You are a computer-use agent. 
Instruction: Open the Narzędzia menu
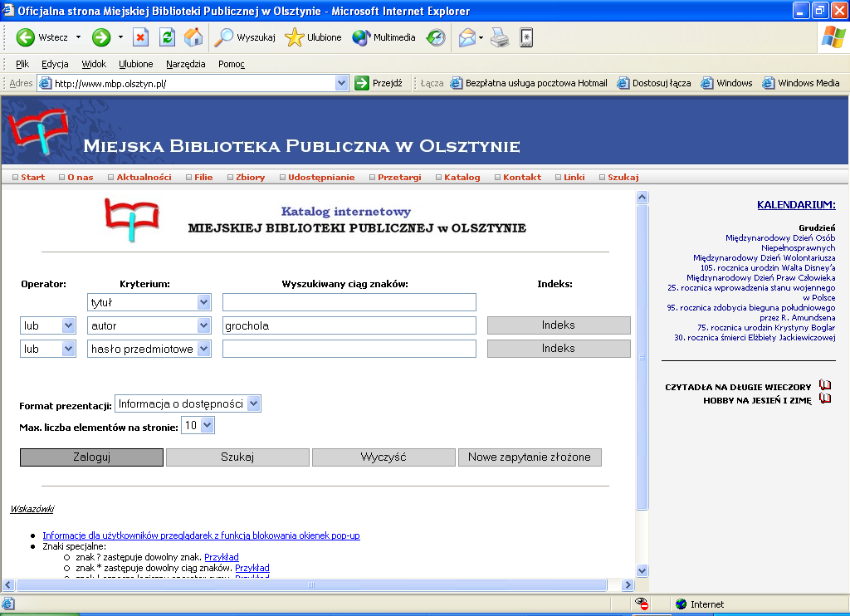pyautogui.click(x=185, y=64)
